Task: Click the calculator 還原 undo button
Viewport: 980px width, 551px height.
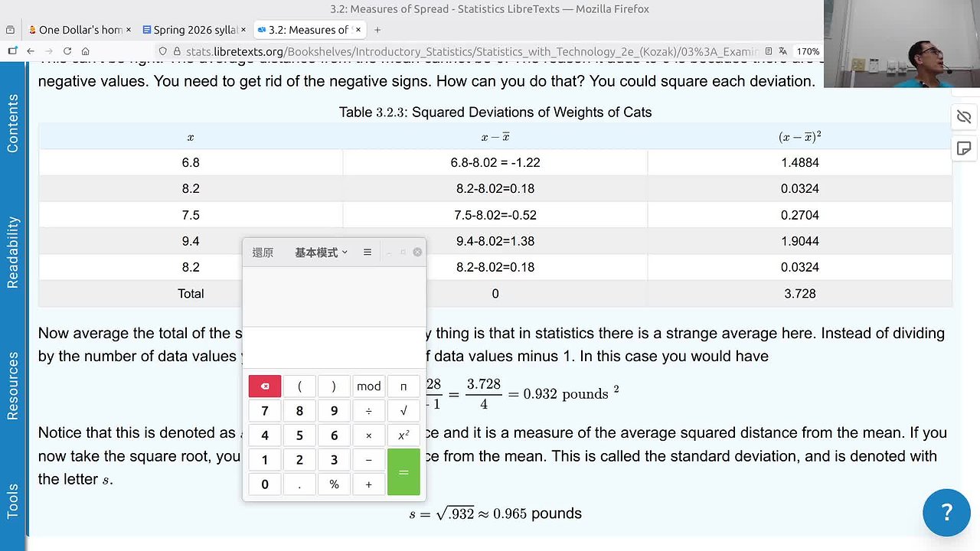Action: [x=263, y=252]
